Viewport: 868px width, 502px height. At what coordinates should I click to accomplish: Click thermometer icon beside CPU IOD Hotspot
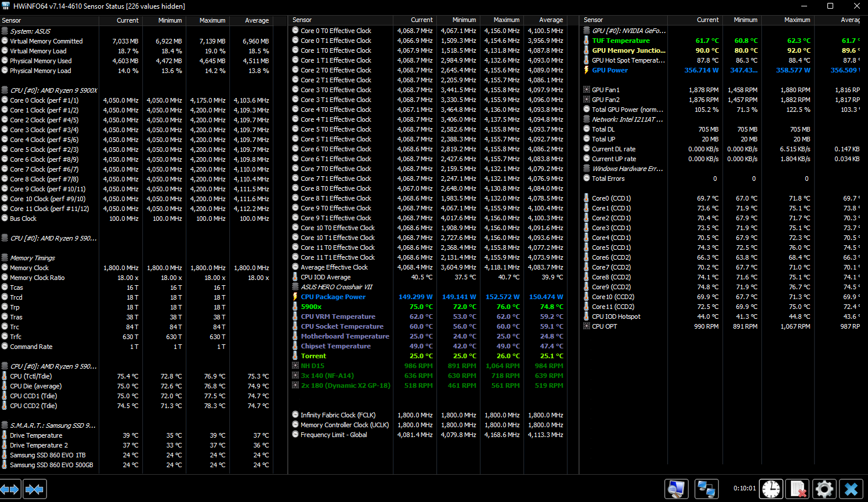tap(587, 317)
